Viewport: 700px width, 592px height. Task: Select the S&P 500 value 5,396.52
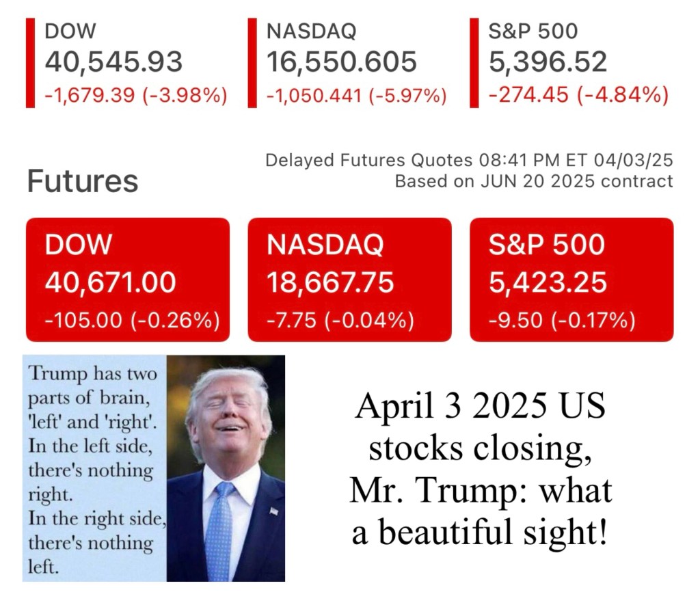[x=548, y=62]
